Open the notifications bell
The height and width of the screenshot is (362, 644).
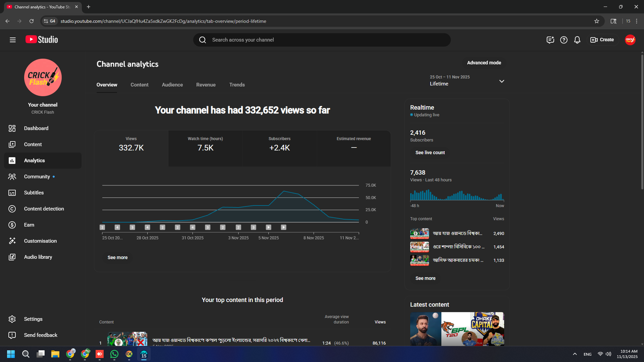point(577,40)
